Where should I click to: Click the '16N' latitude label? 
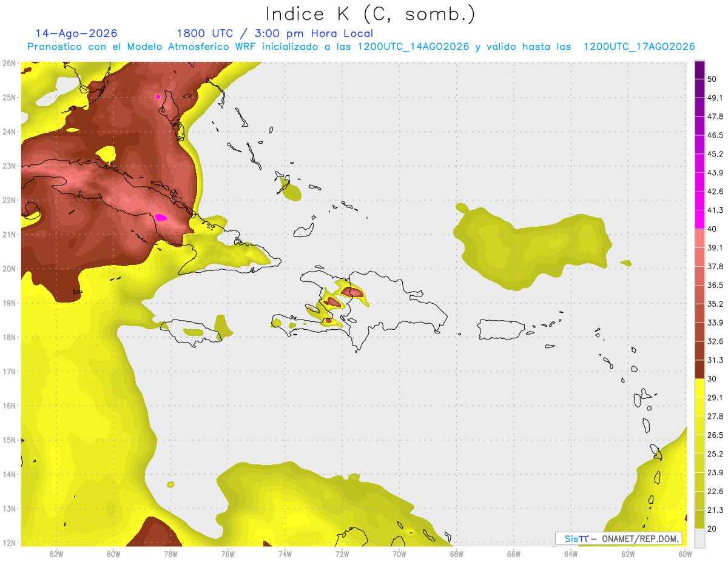(x=8, y=406)
